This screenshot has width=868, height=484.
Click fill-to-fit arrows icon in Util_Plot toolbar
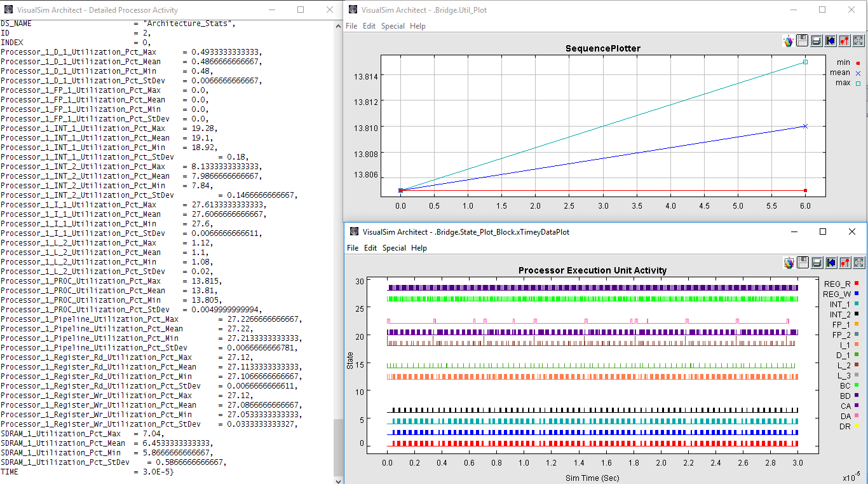pos(858,41)
